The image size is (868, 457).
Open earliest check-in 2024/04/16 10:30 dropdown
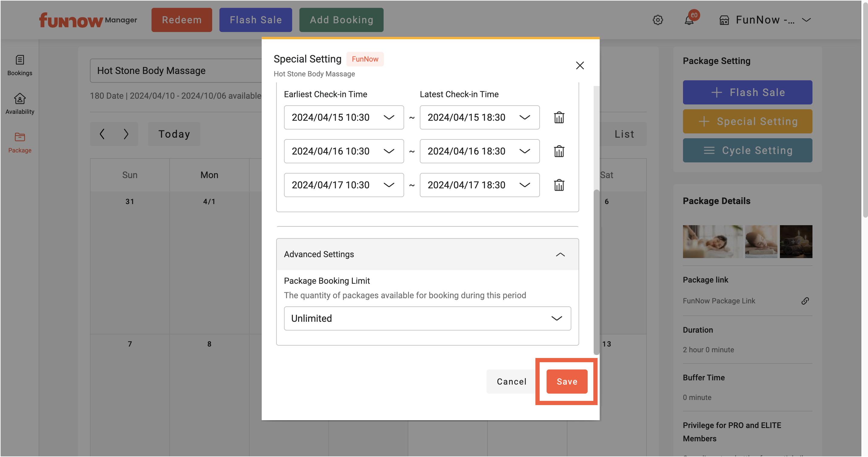(x=344, y=151)
